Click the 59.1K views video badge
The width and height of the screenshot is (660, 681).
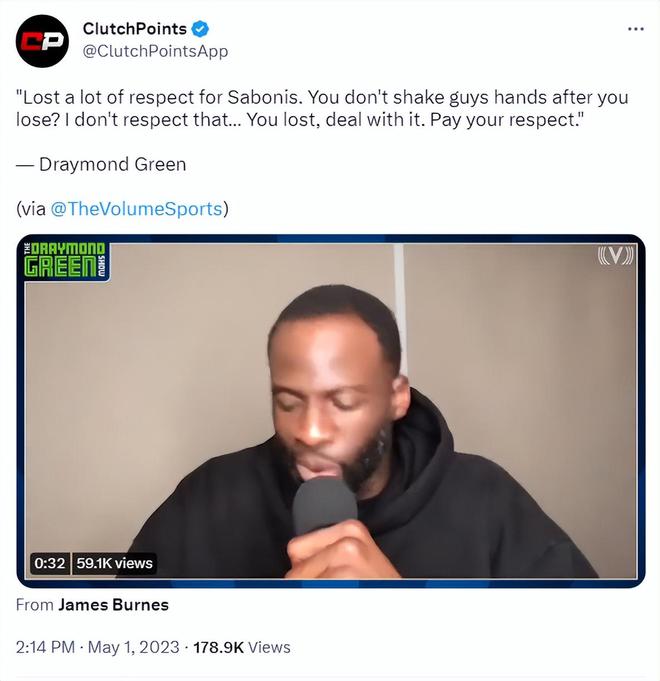114,563
